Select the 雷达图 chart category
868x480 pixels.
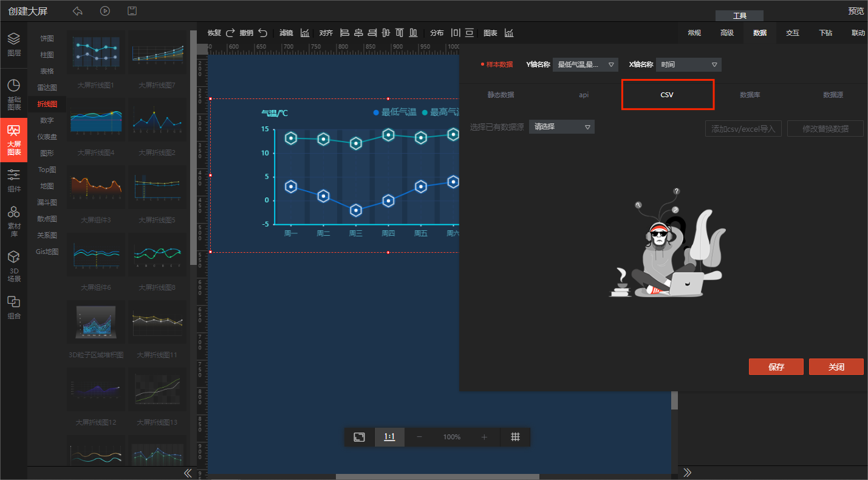[x=47, y=87]
